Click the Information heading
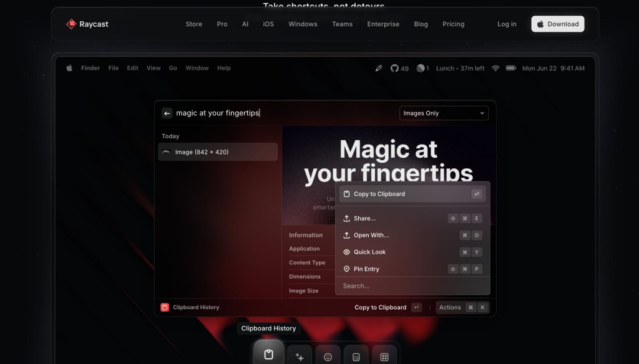 pos(306,236)
